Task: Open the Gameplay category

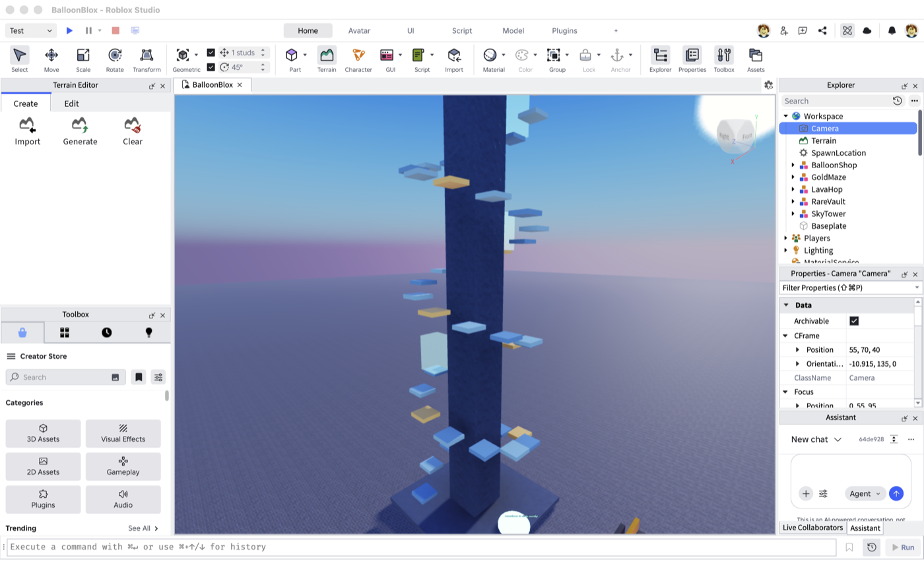Action: pos(123,466)
